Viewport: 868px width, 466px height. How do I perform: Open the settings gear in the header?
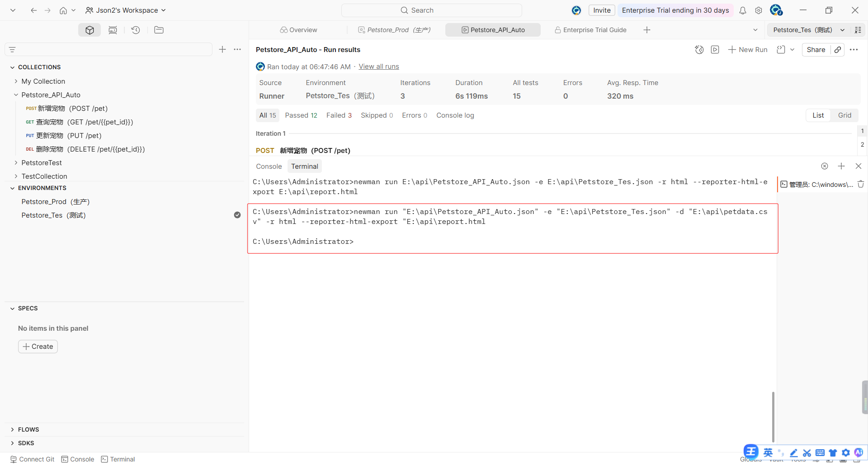(x=759, y=10)
